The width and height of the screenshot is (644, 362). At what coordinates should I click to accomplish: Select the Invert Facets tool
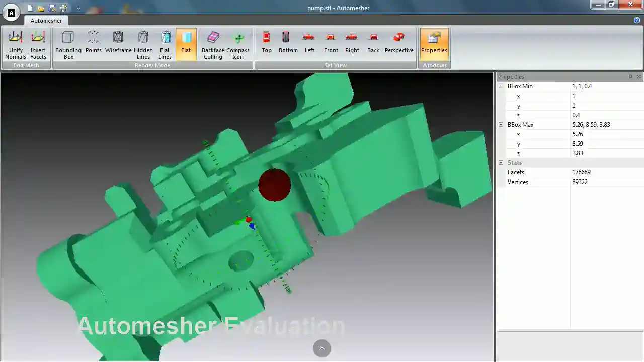(x=38, y=44)
